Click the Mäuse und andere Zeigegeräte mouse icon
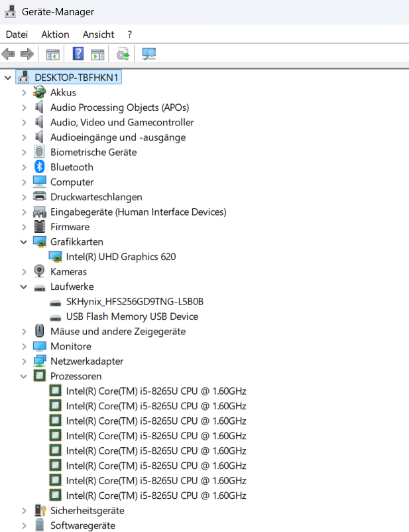 click(x=39, y=331)
